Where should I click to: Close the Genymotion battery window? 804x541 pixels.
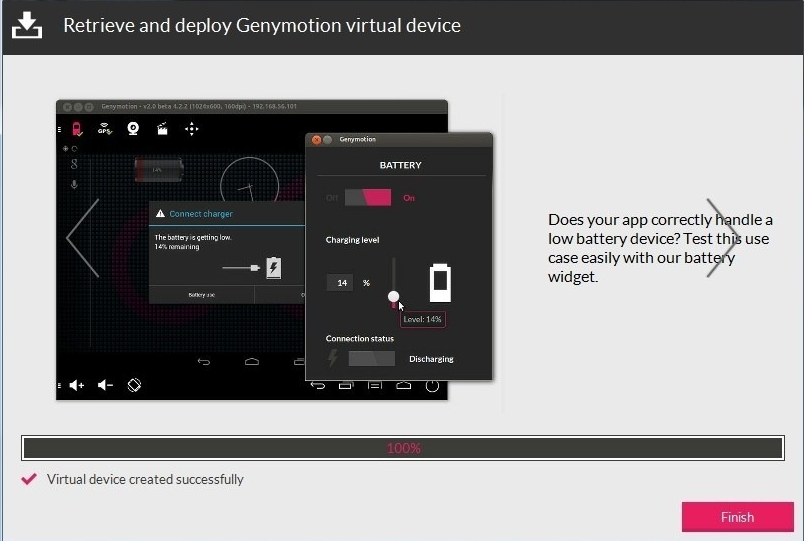(x=316, y=139)
